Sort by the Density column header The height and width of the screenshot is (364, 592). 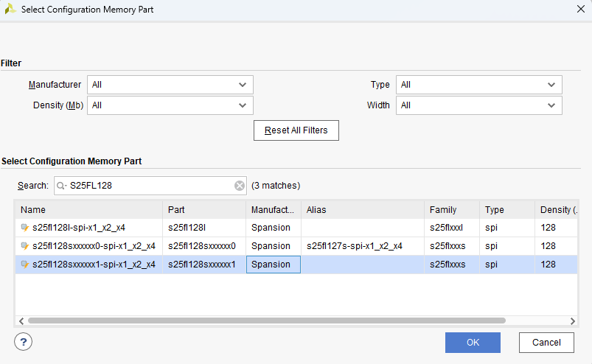coord(556,210)
